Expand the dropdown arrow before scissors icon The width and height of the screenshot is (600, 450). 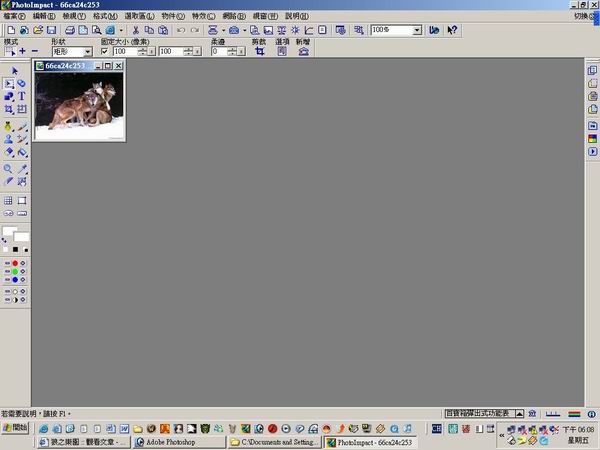coord(121,30)
